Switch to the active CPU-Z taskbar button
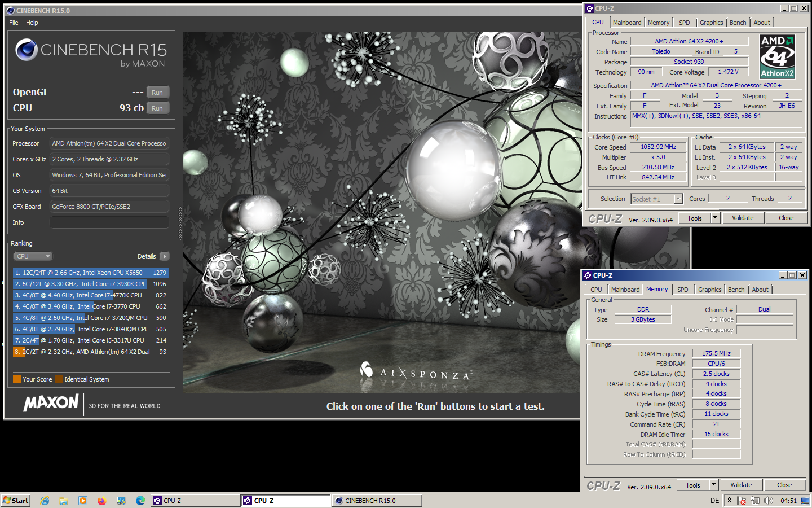The image size is (812, 508). pos(286,501)
